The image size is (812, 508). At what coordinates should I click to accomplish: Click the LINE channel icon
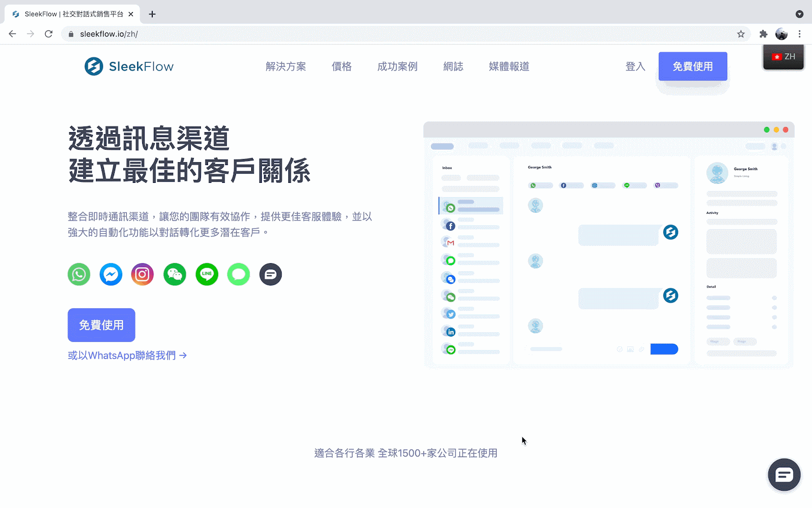click(x=207, y=274)
